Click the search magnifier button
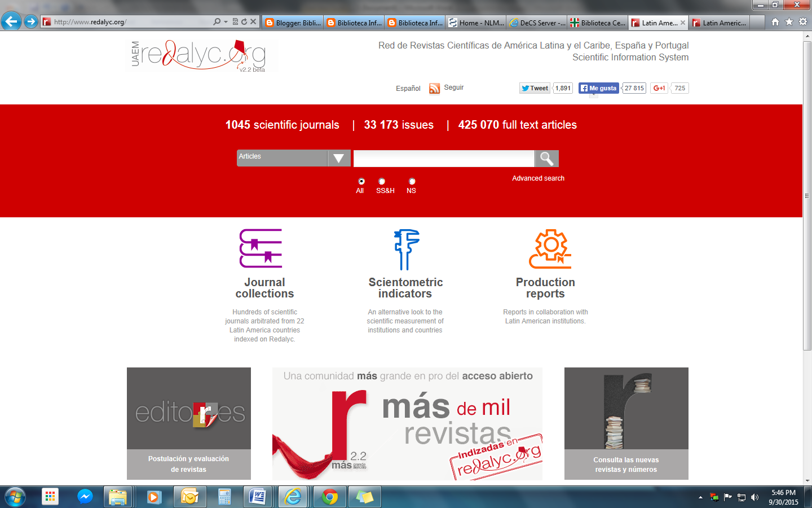 coord(546,158)
